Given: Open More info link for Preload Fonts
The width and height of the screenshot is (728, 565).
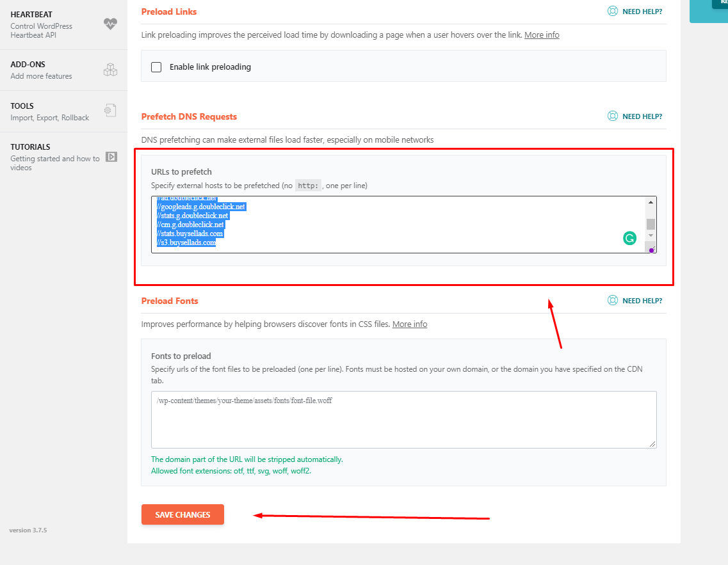Looking at the screenshot, I should 410,324.
